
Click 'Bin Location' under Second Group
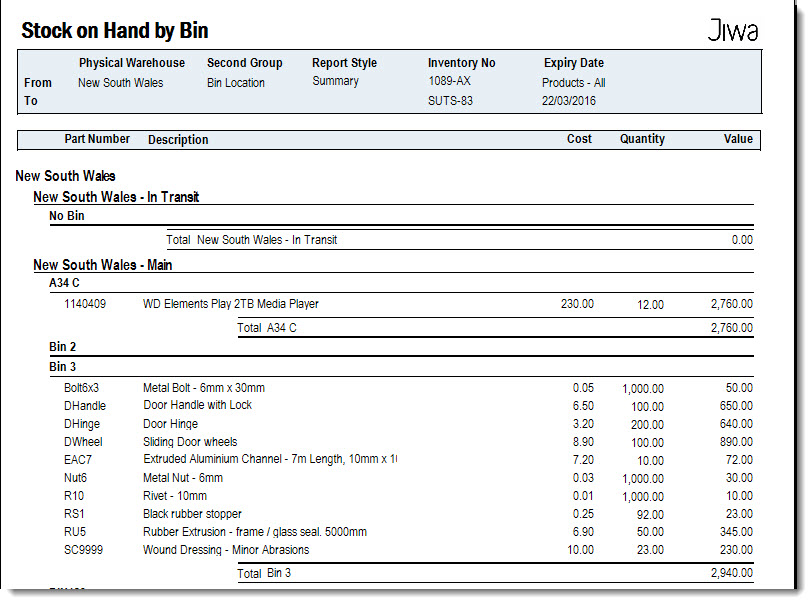236,83
